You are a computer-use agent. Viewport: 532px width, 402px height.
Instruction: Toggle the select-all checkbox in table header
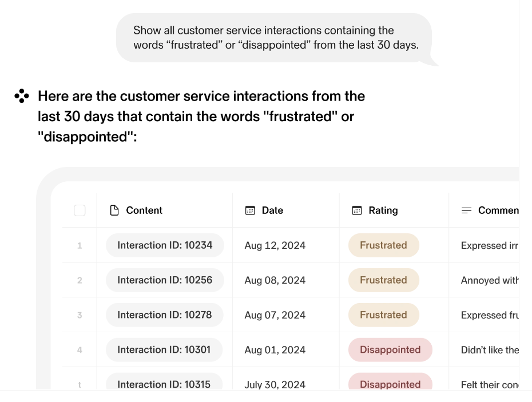point(80,210)
